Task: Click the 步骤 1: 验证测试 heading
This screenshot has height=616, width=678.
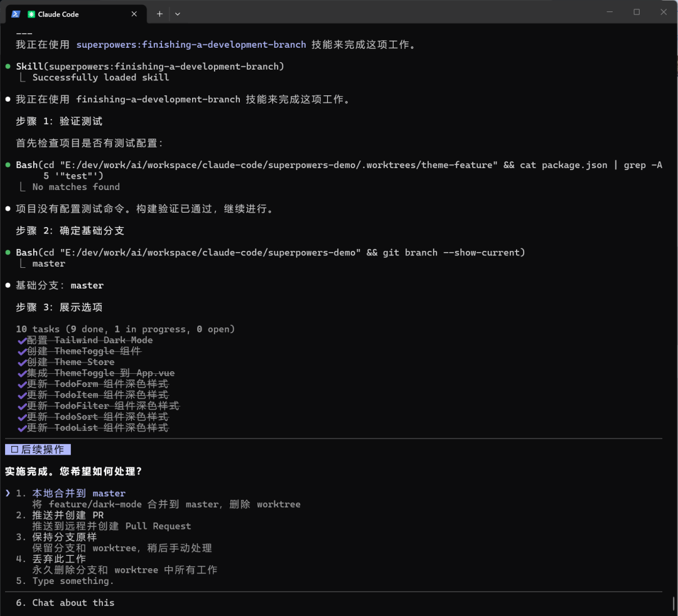Action: point(59,122)
